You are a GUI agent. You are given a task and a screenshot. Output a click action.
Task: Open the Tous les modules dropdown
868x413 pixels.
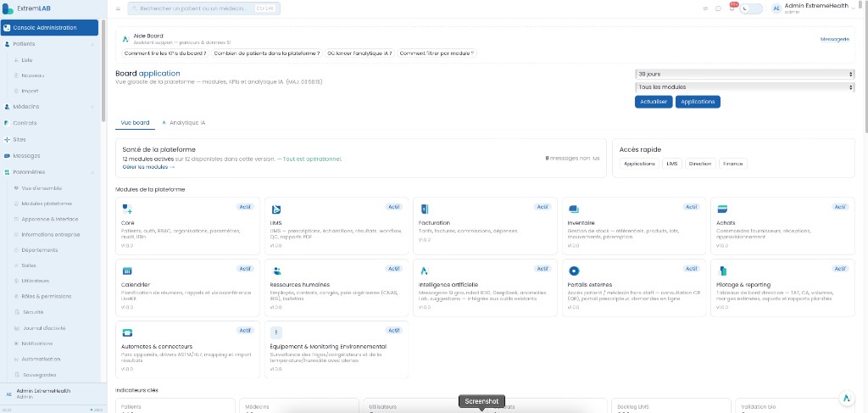tap(744, 87)
